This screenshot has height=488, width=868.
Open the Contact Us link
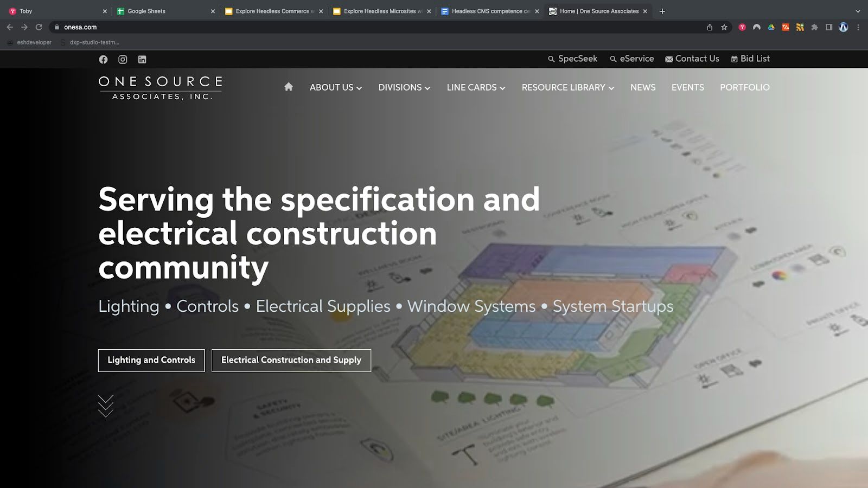click(692, 59)
